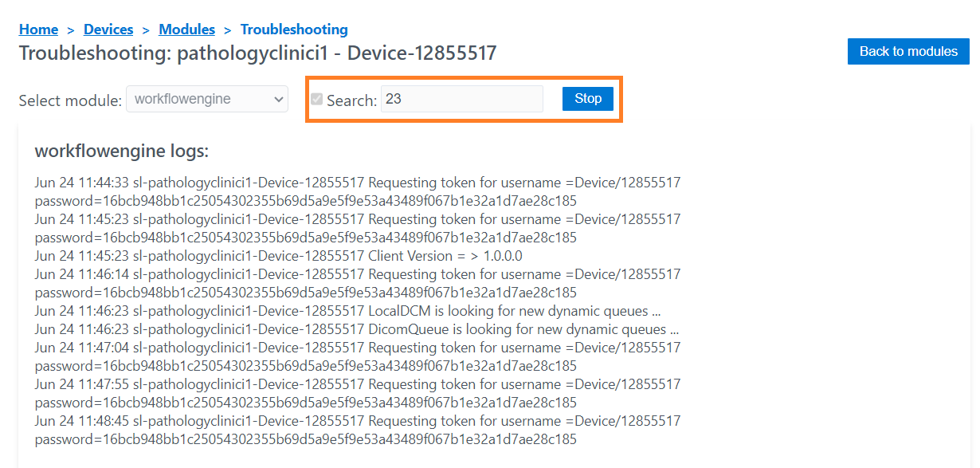Click the Select module label

pyautogui.click(x=70, y=100)
